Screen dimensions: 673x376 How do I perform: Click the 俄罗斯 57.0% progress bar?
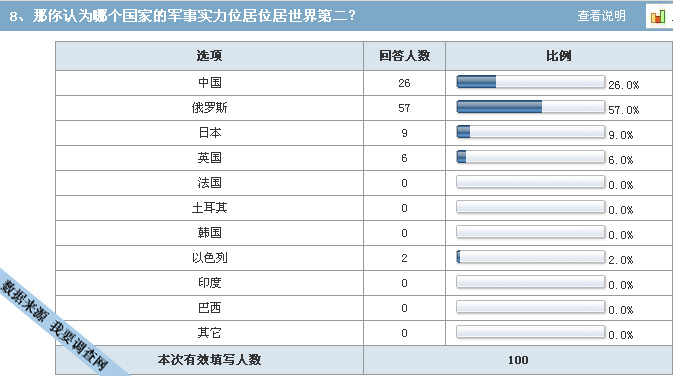pyautogui.click(x=531, y=107)
